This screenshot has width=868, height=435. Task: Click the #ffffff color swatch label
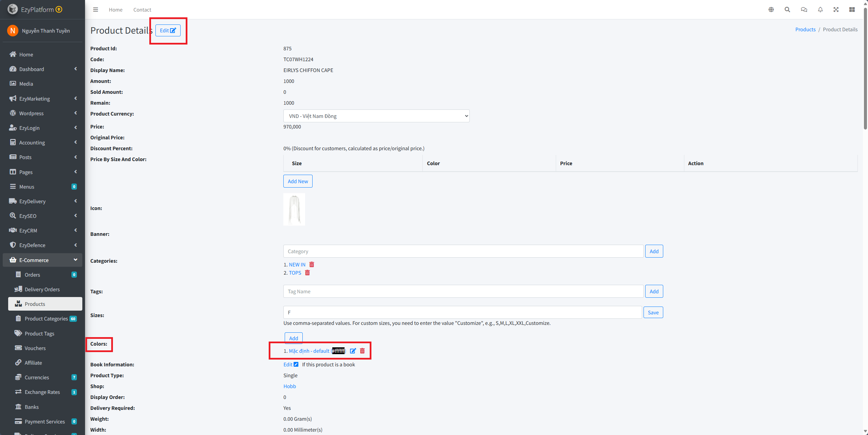338,351
